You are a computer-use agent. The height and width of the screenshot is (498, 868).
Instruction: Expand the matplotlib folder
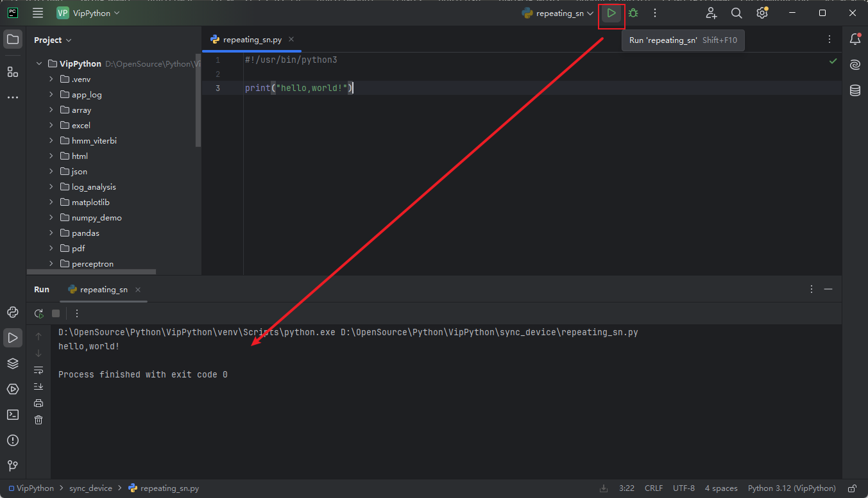tap(51, 202)
